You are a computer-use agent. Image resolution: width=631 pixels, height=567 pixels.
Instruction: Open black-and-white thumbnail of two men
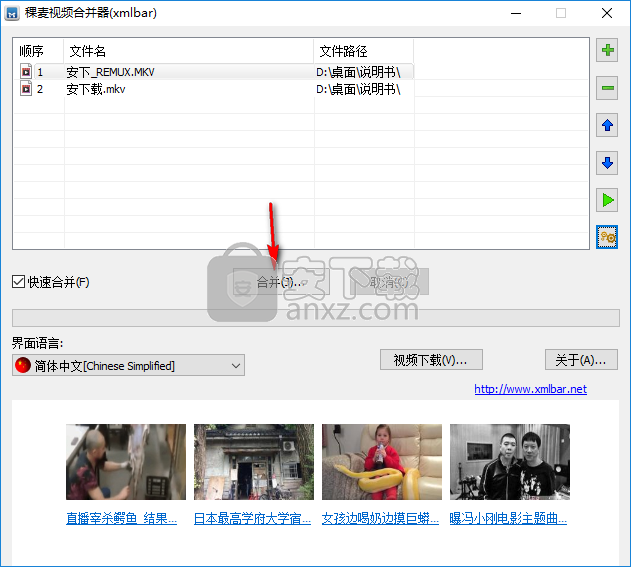(510, 462)
